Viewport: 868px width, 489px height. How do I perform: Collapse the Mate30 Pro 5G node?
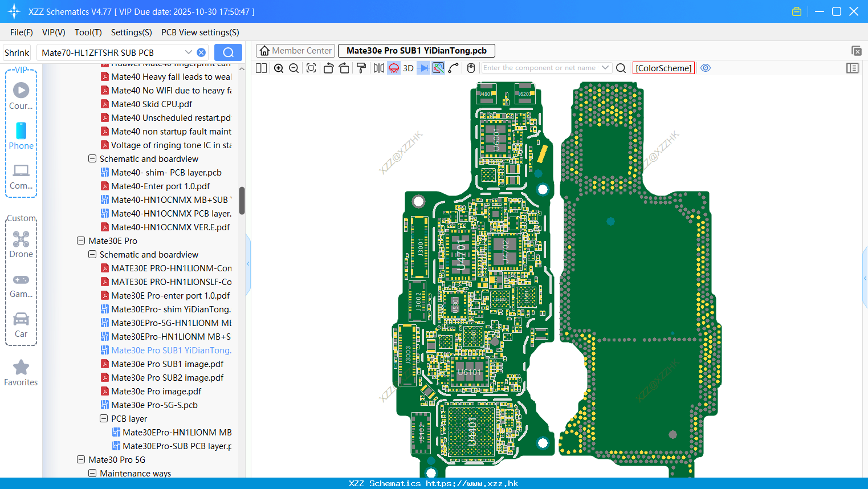click(x=81, y=459)
